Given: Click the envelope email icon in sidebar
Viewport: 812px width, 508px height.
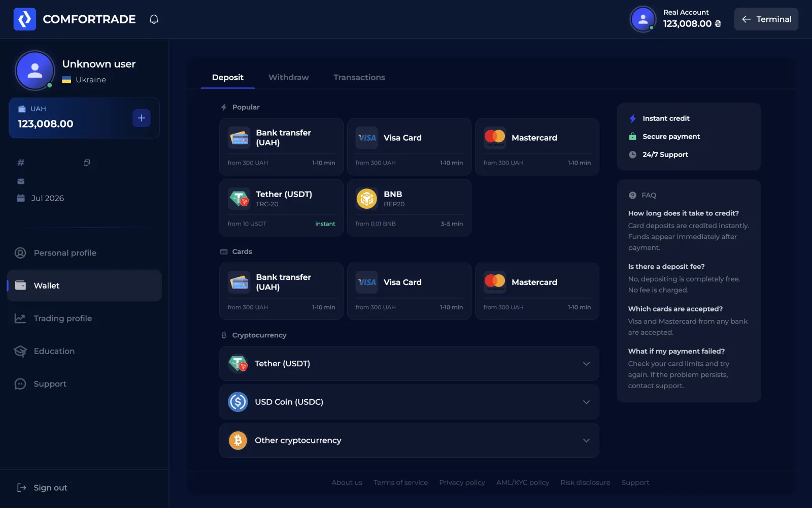Looking at the screenshot, I should (21, 181).
